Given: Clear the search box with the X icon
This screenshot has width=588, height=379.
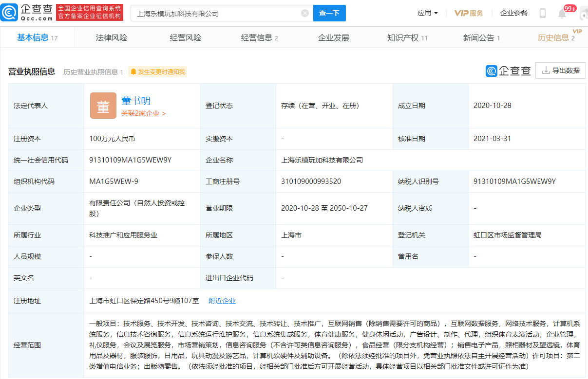Looking at the screenshot, I should 305,13.
